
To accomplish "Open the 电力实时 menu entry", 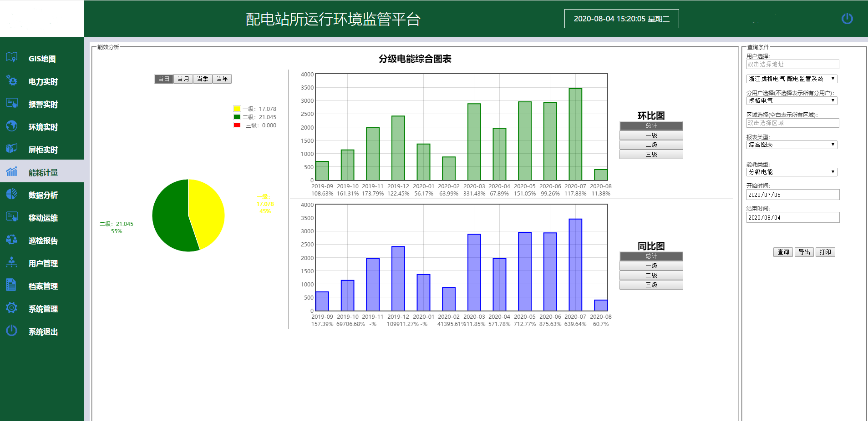I will [x=42, y=81].
